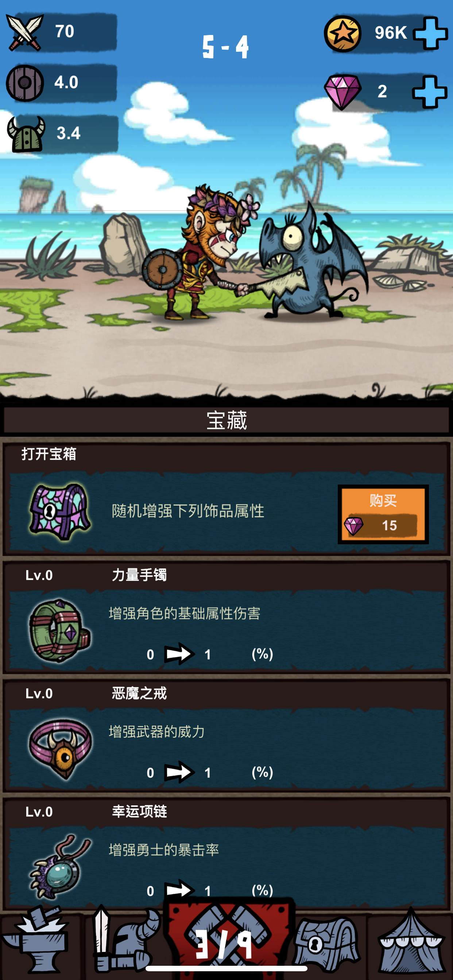This screenshot has height=980, width=453.
Task: Select the demon ring with eye icon
Action: [x=61, y=748]
